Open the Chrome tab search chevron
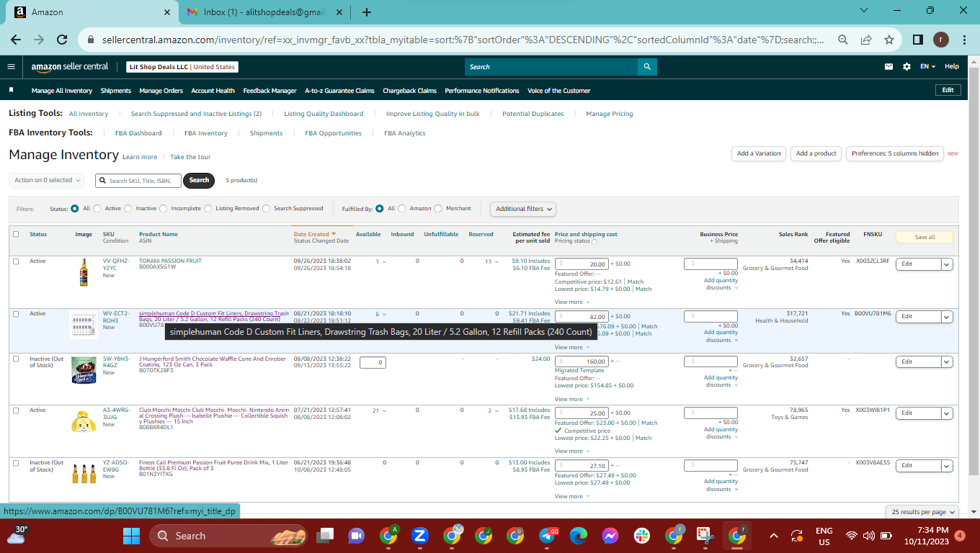The image size is (980, 553). point(864,11)
